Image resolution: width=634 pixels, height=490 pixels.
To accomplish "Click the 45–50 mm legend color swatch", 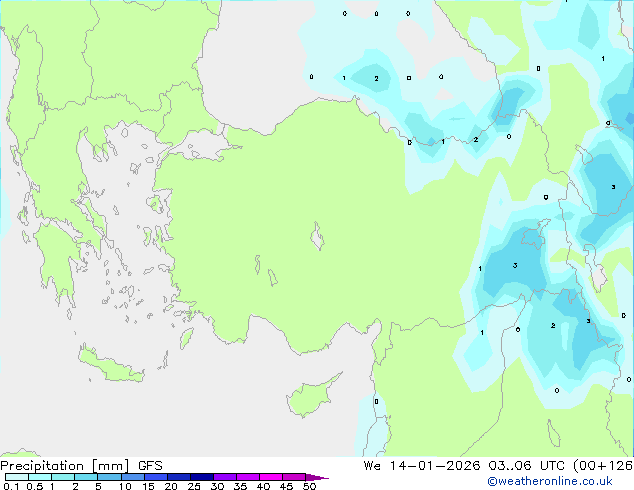I will pos(294,477).
